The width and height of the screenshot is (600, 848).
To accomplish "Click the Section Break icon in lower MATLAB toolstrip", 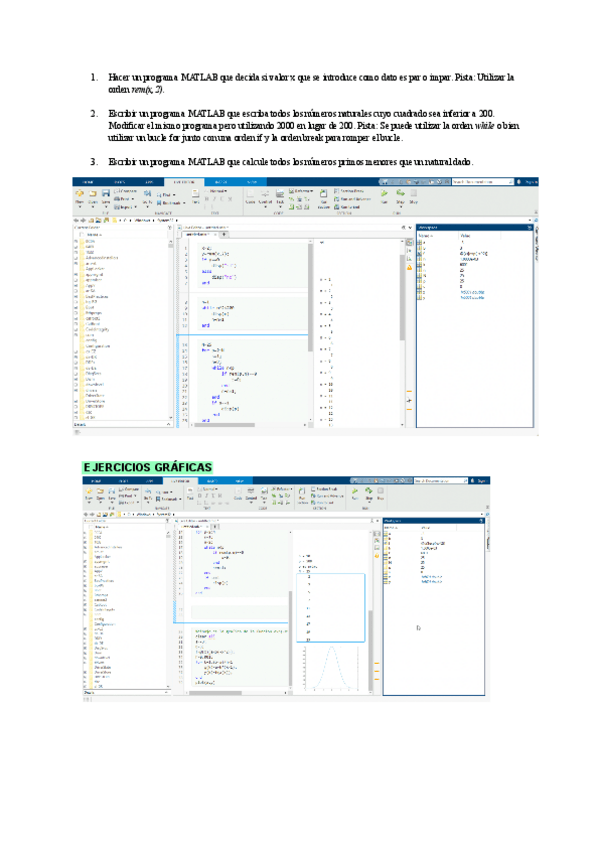I will coord(323,488).
